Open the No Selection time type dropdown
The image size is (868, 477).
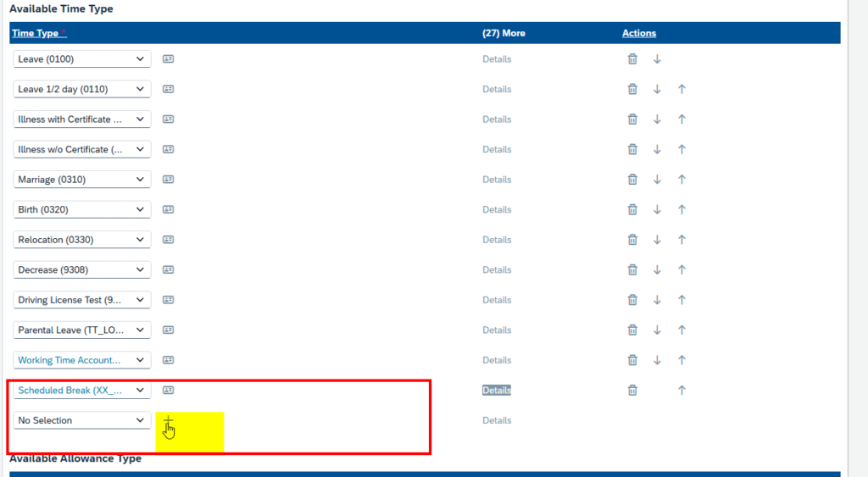[x=82, y=421]
